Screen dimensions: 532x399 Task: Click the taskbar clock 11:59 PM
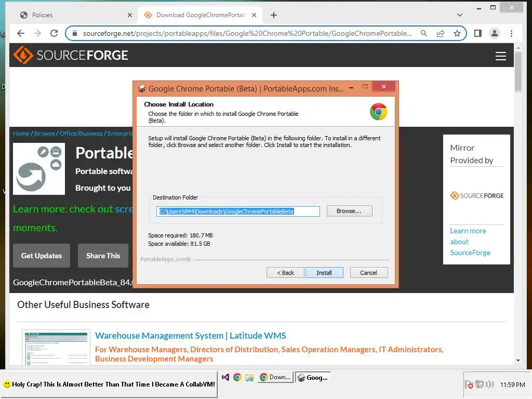pyautogui.click(x=512, y=385)
